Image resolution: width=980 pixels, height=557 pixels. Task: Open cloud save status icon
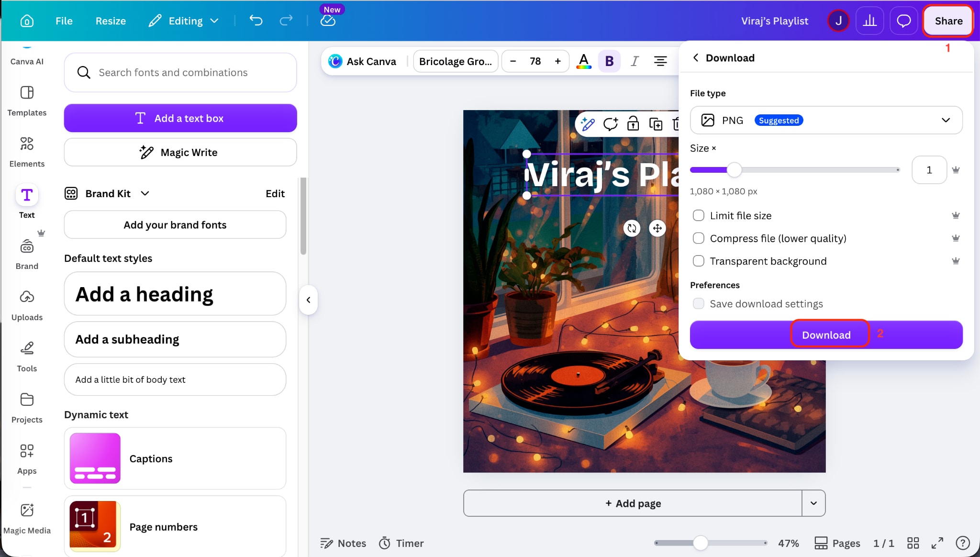click(x=328, y=21)
